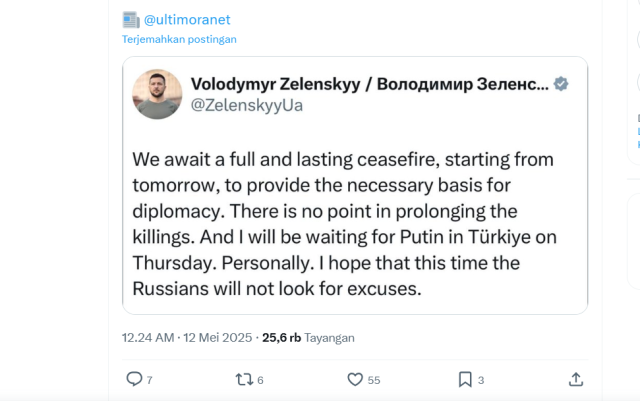Click the reply speech bubble icon
Viewport: 640px width, 401px height.
(134, 379)
